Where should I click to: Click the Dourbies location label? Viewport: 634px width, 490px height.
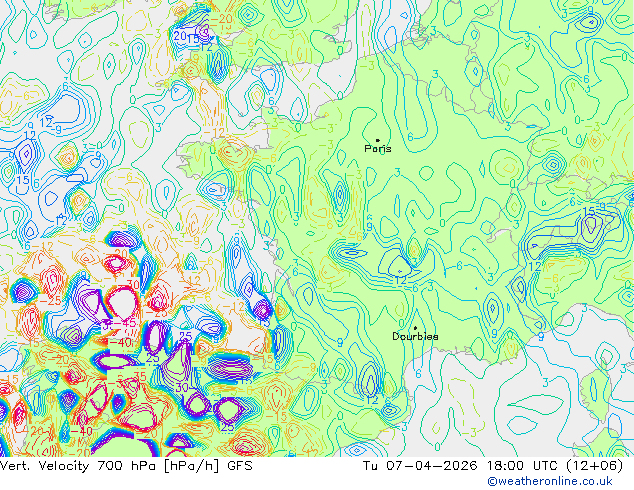point(415,336)
